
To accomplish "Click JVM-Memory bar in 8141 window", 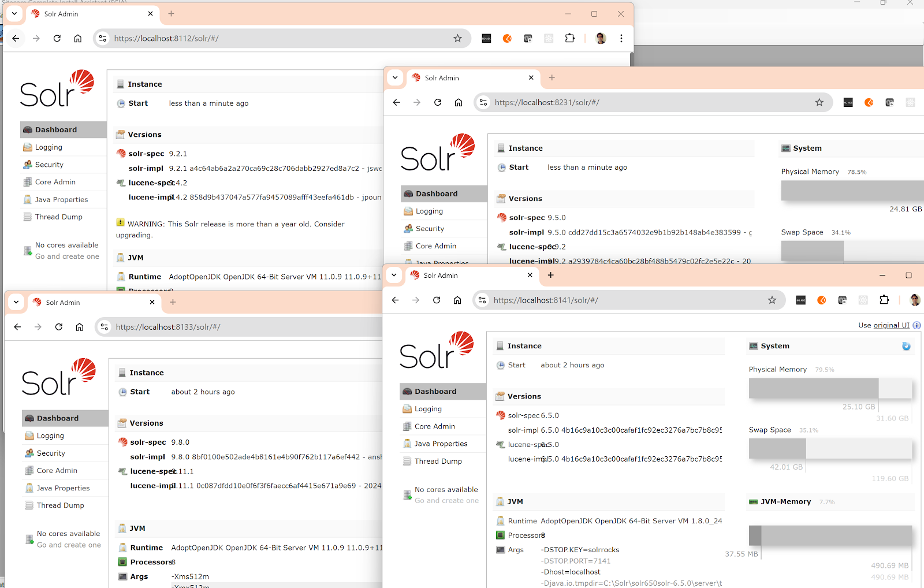I will 830,535.
